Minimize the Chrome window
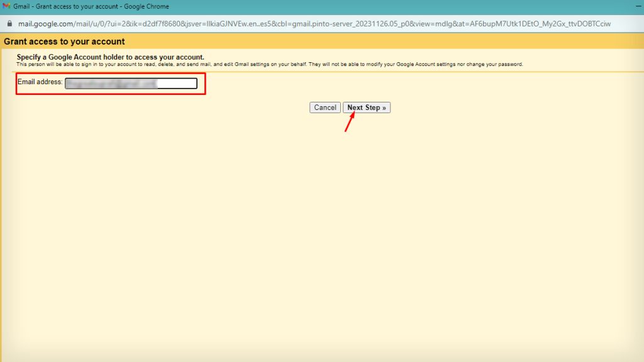Viewport: 644px width, 362px height. point(638,6)
